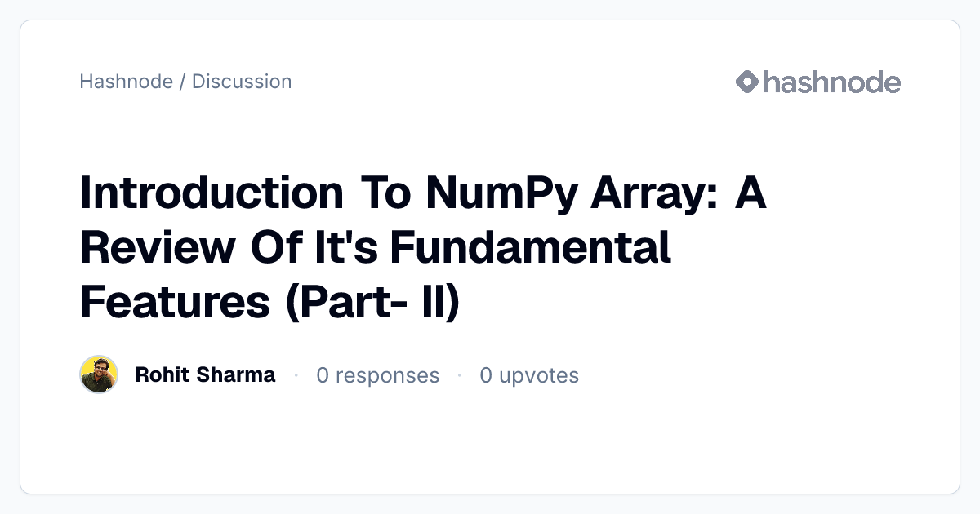The width and height of the screenshot is (980, 514).
Task: Click the hashnode wordmark text
Action: click(832, 82)
